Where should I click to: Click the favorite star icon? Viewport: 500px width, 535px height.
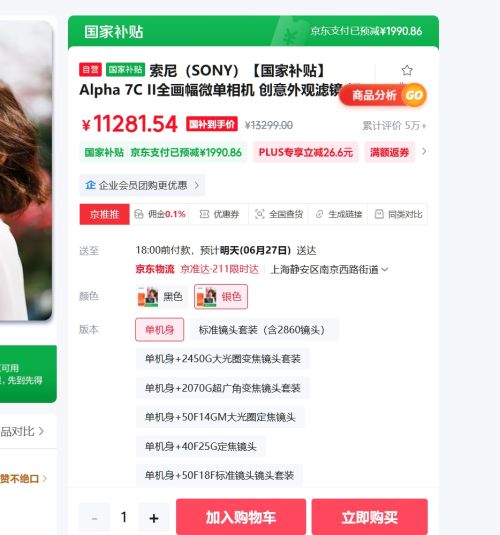click(406, 71)
